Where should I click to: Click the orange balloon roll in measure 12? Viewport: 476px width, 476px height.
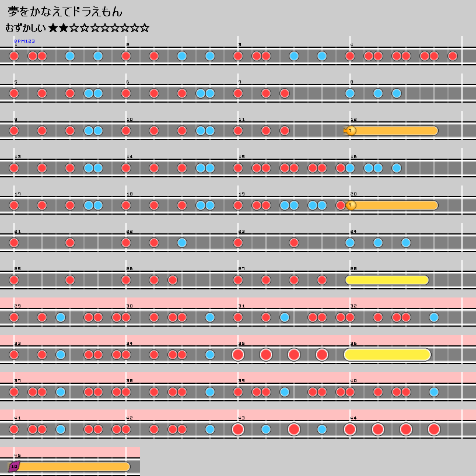pos(391,131)
